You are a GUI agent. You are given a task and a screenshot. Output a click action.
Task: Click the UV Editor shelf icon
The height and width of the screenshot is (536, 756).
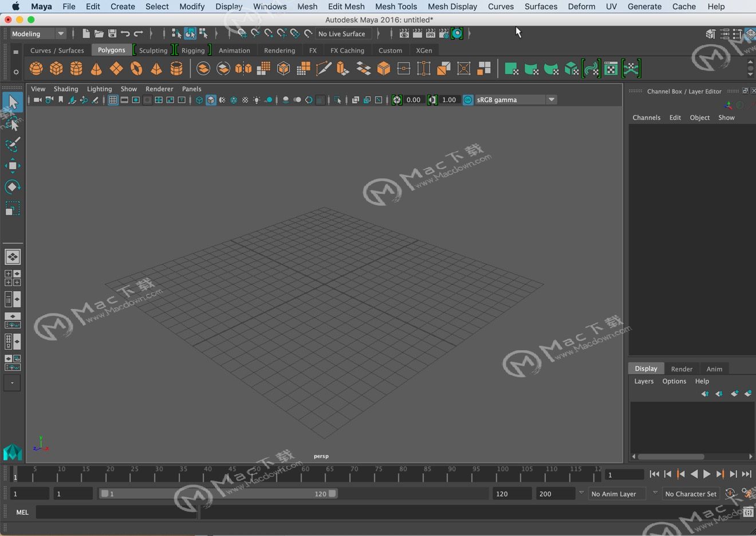(x=611, y=69)
